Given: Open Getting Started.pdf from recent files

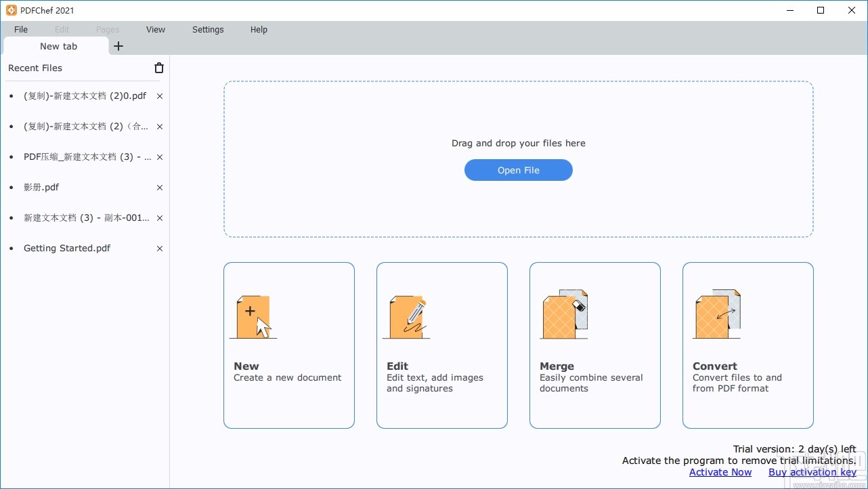Looking at the screenshot, I should [x=67, y=249].
